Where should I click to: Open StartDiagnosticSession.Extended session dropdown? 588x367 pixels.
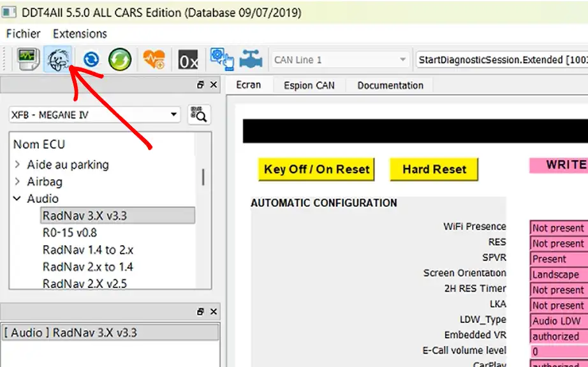pos(502,59)
